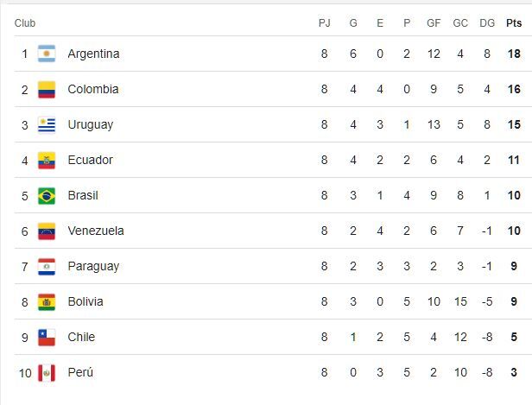Click the Paraguay flag icon
Viewport: 532px width, 405px height.
pos(47,267)
